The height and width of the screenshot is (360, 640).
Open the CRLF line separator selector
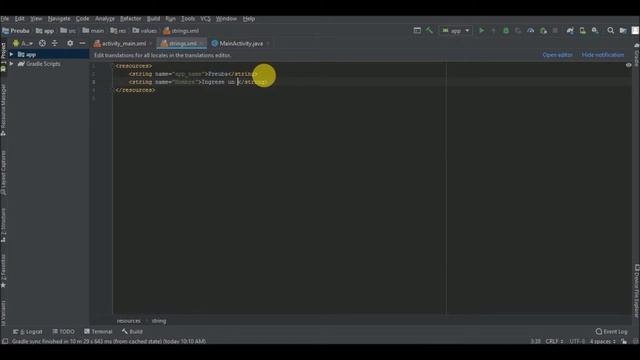pos(554,341)
